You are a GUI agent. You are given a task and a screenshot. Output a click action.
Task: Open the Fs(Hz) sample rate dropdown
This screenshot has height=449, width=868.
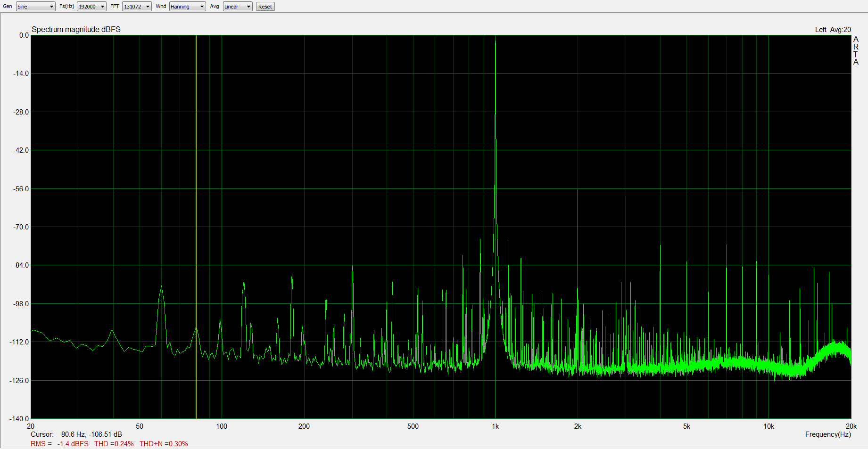91,7
